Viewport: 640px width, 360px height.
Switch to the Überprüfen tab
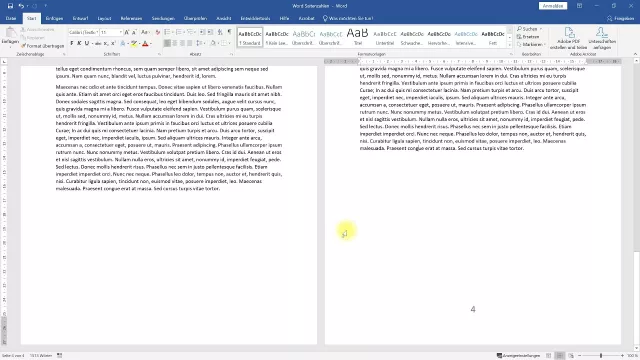pos(195,18)
